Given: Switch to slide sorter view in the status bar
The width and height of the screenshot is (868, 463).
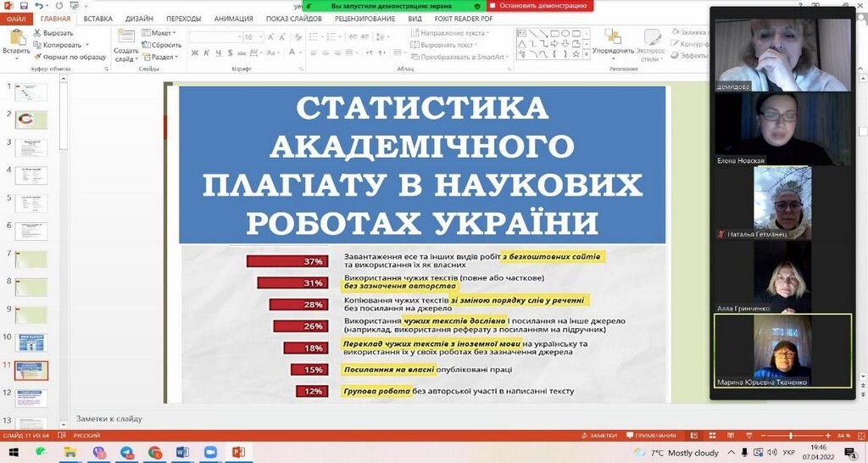Looking at the screenshot, I should click(x=712, y=435).
